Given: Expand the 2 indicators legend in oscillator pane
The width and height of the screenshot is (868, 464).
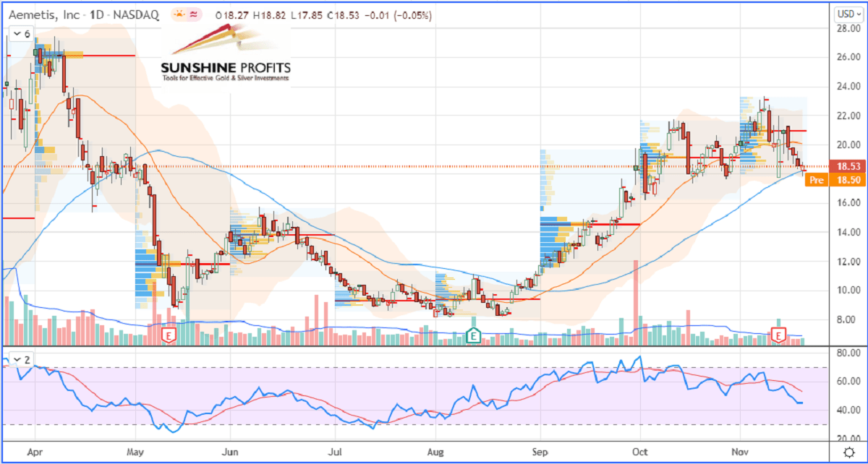Looking at the screenshot, I should click(x=19, y=359).
